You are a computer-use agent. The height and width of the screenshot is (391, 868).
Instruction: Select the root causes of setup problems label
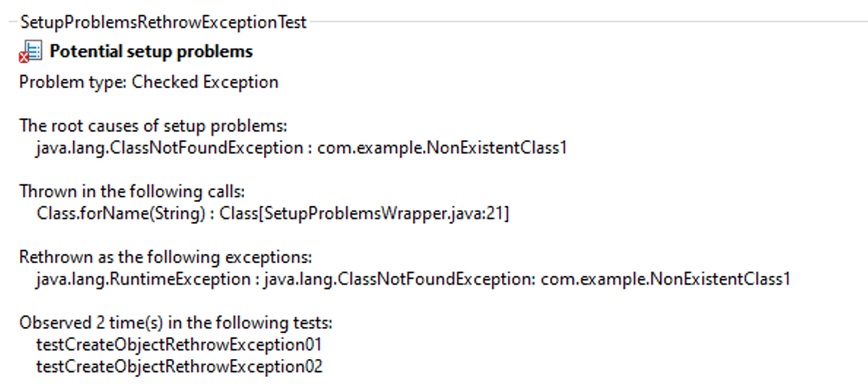153,125
